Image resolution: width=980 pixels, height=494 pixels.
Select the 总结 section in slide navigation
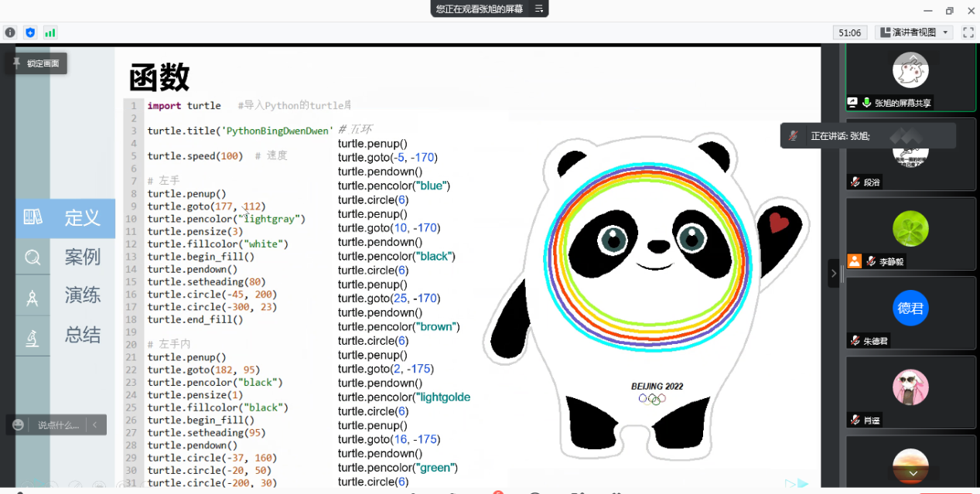[82, 335]
